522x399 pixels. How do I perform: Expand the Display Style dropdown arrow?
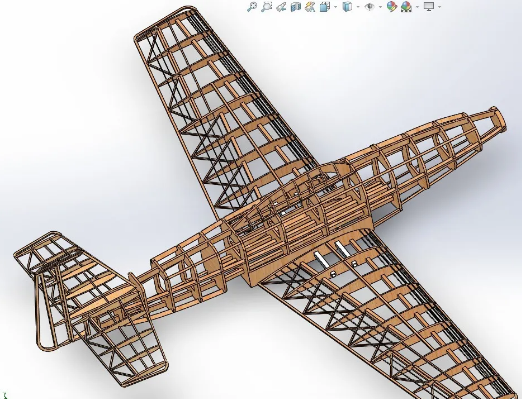(x=358, y=7)
